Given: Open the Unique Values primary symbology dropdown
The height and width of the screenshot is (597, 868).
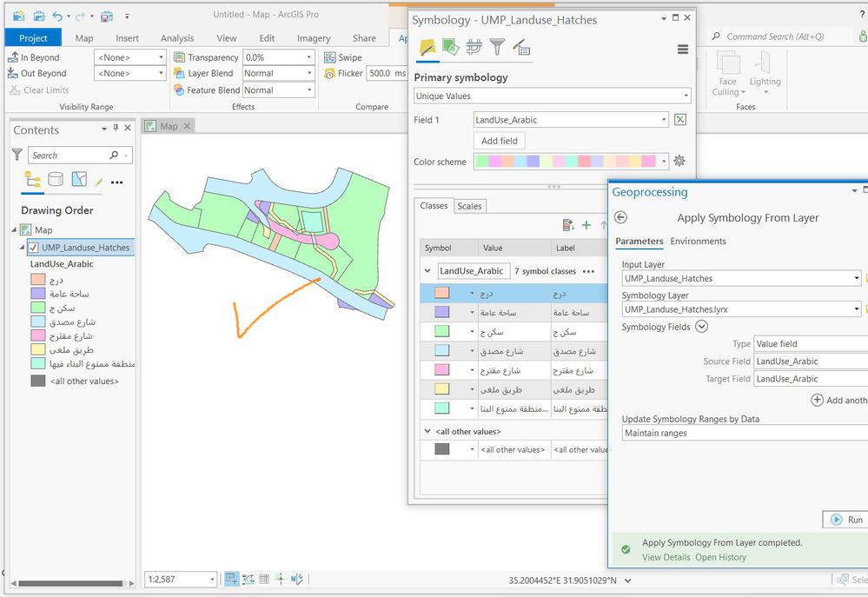Looking at the screenshot, I should pos(553,96).
